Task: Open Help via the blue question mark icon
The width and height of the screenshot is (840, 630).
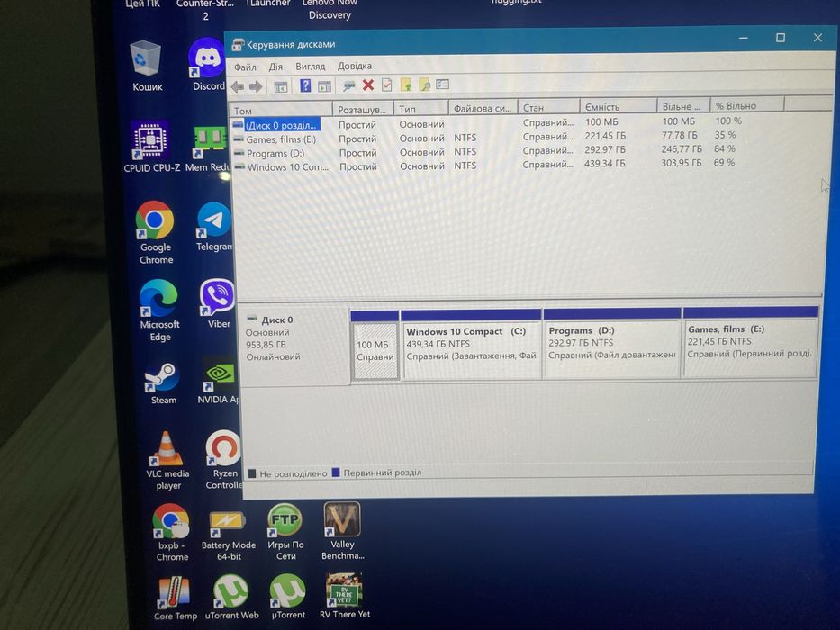Action: (x=305, y=85)
